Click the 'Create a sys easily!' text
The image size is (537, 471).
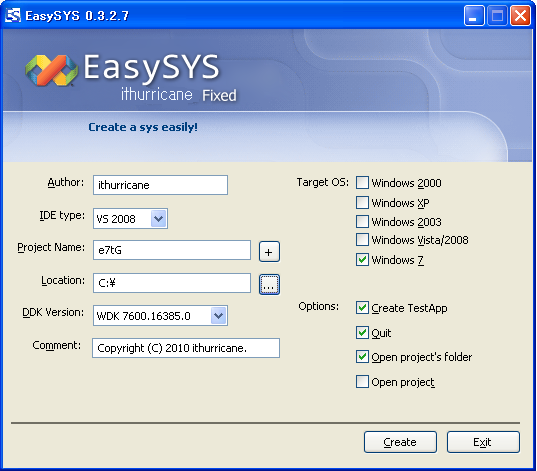click(143, 127)
